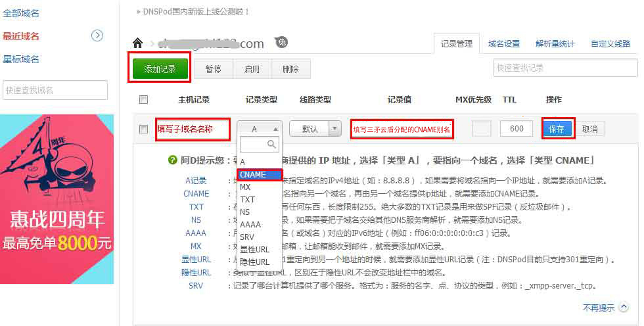Click the home icon beside the domain name

tap(137, 43)
